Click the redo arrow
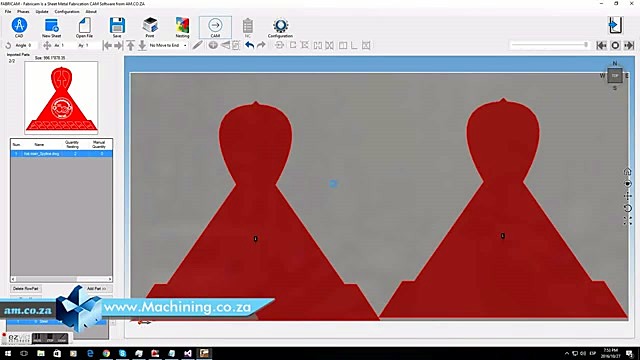640x360 pixels. tap(261, 45)
